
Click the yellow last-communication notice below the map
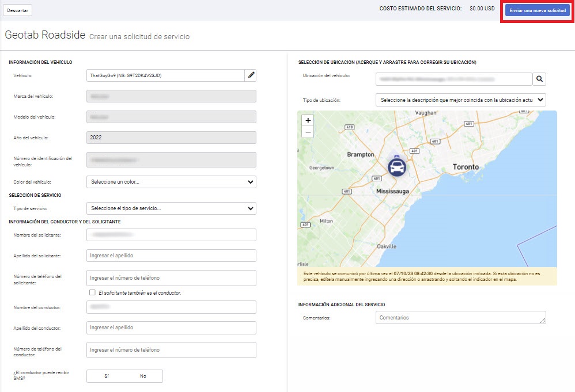427,276
